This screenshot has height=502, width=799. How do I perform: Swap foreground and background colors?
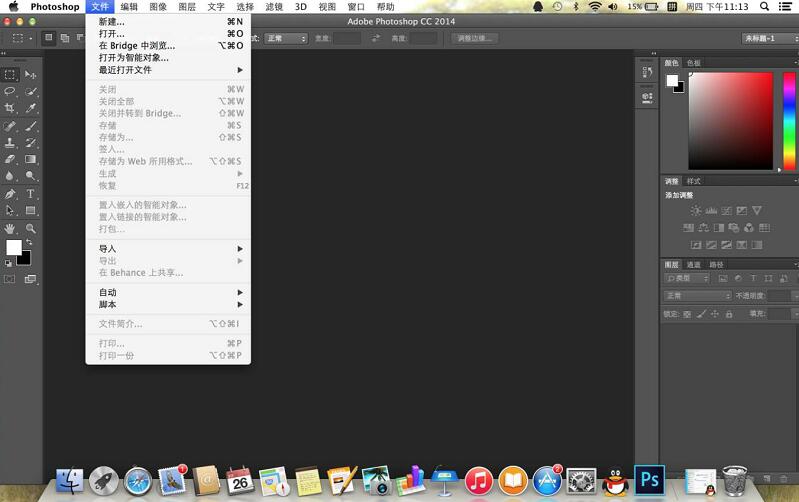(29, 242)
